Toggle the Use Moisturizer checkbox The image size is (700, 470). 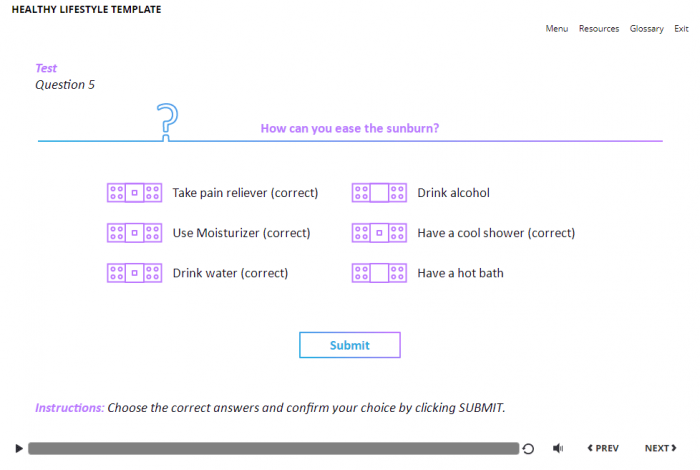tap(134, 233)
